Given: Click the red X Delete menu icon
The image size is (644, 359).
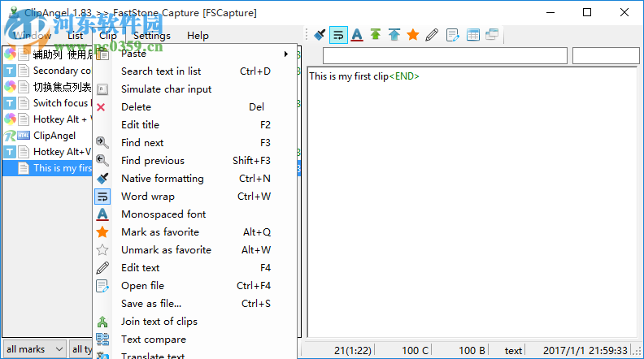Looking at the screenshot, I should tap(101, 107).
